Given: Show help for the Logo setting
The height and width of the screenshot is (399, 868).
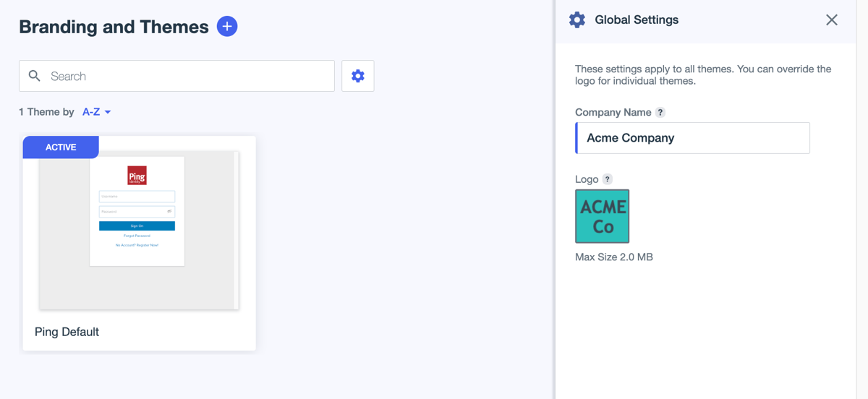Looking at the screenshot, I should (x=608, y=179).
